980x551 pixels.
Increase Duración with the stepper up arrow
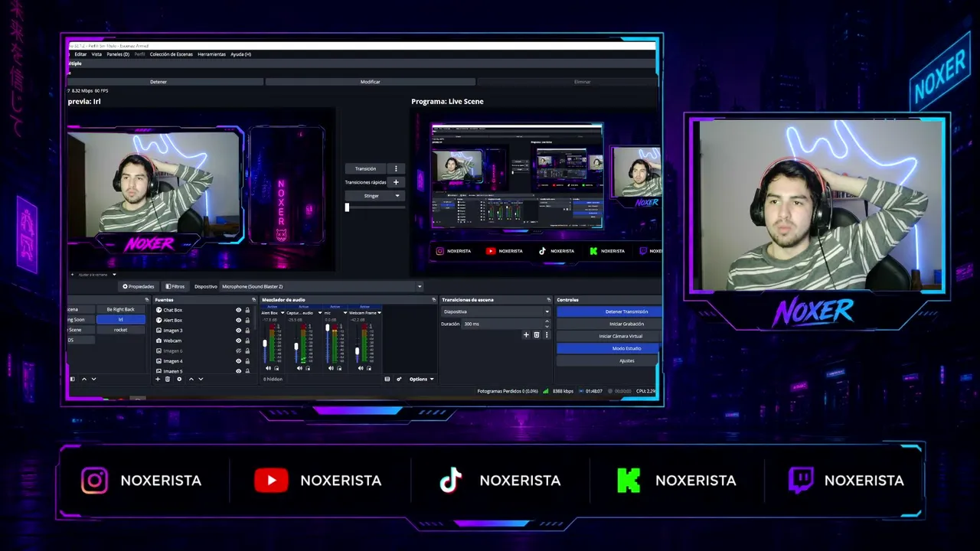[x=547, y=321]
